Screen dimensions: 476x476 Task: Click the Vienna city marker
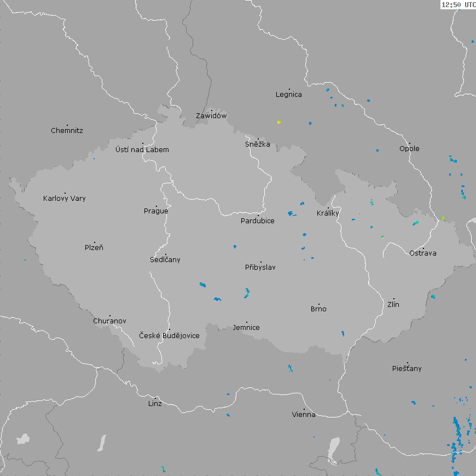coord(305,409)
